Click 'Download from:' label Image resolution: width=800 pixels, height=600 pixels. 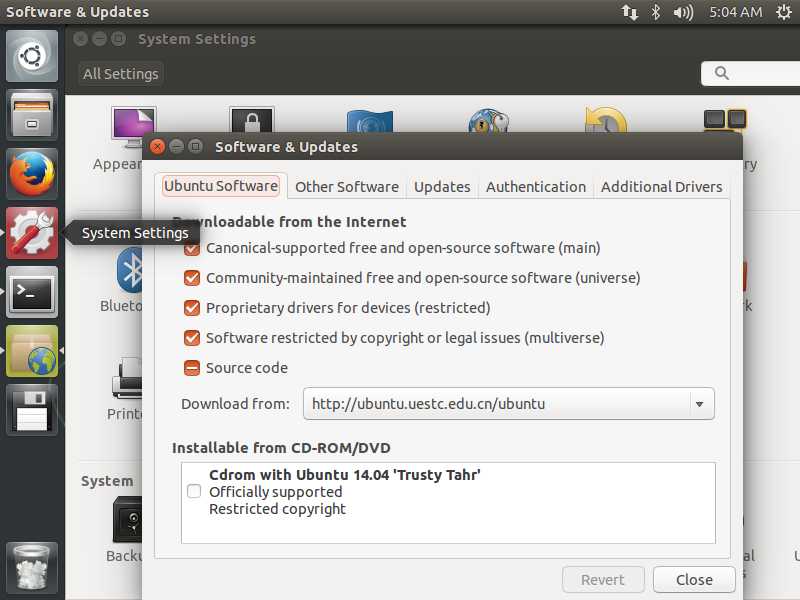(x=235, y=404)
